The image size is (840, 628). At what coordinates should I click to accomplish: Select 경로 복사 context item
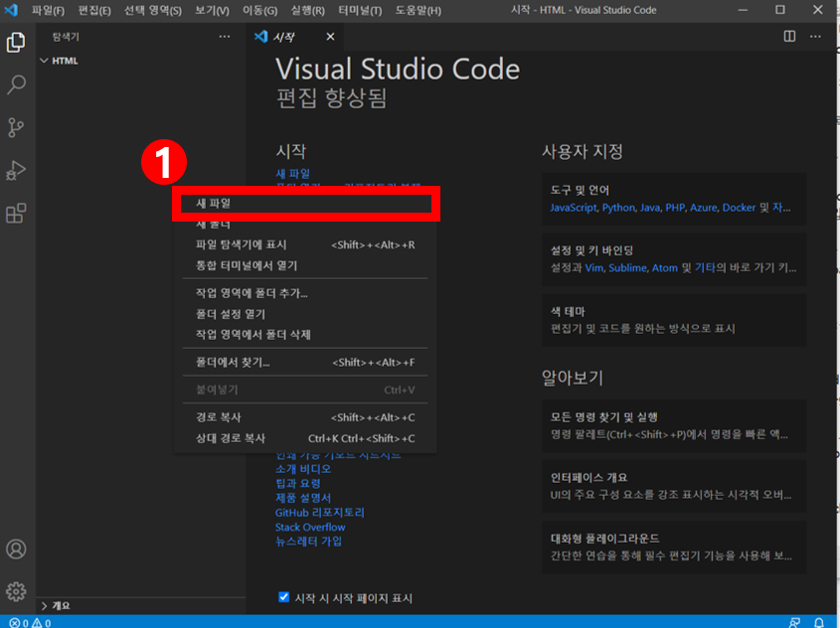tap(305, 417)
